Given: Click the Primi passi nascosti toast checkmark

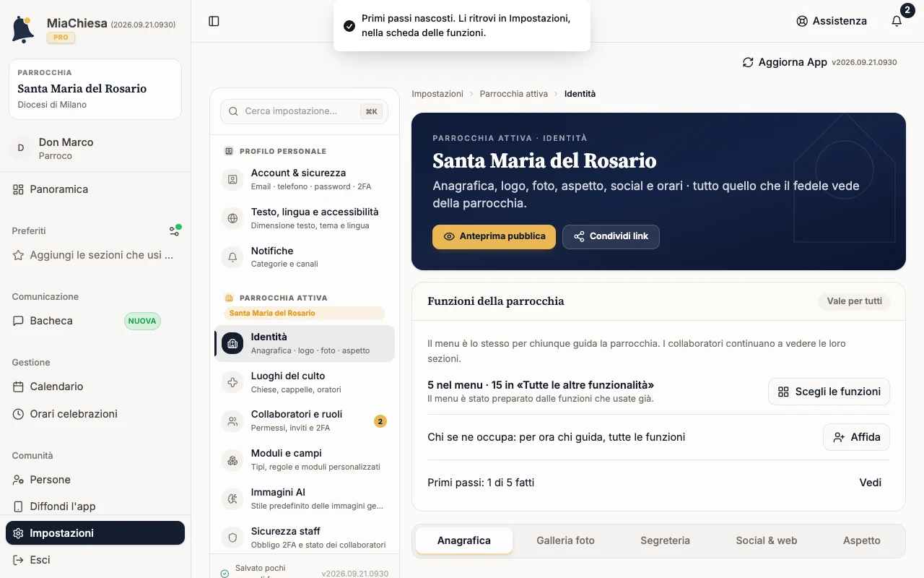Looking at the screenshot, I should [x=349, y=26].
